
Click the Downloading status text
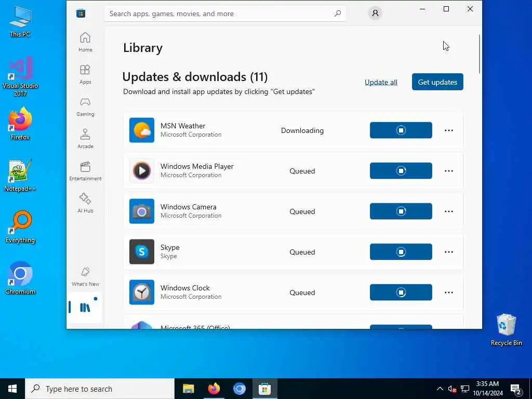302,130
